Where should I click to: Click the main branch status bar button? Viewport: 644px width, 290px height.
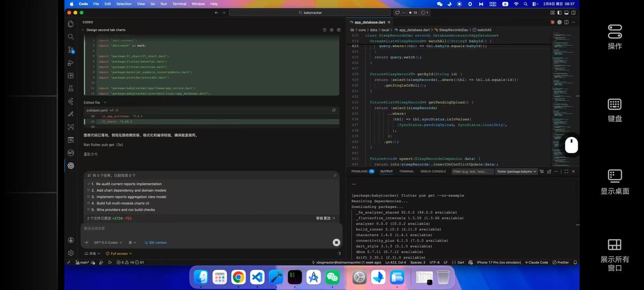click(x=82, y=262)
